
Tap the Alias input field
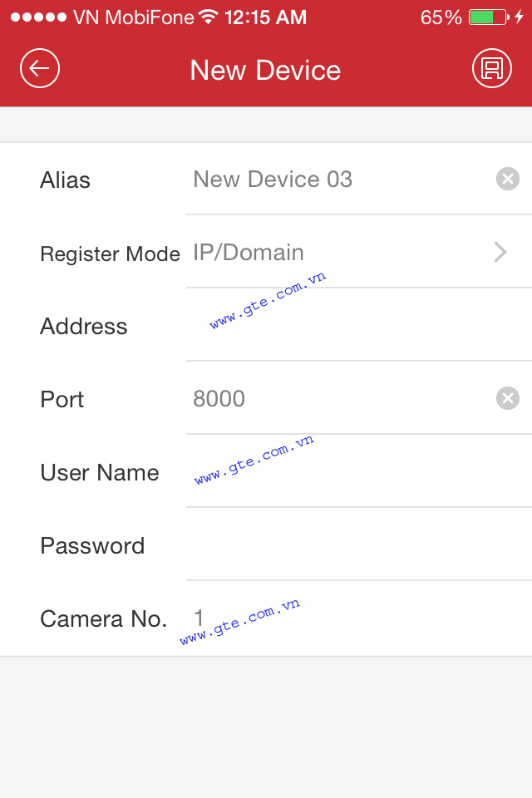[341, 180]
